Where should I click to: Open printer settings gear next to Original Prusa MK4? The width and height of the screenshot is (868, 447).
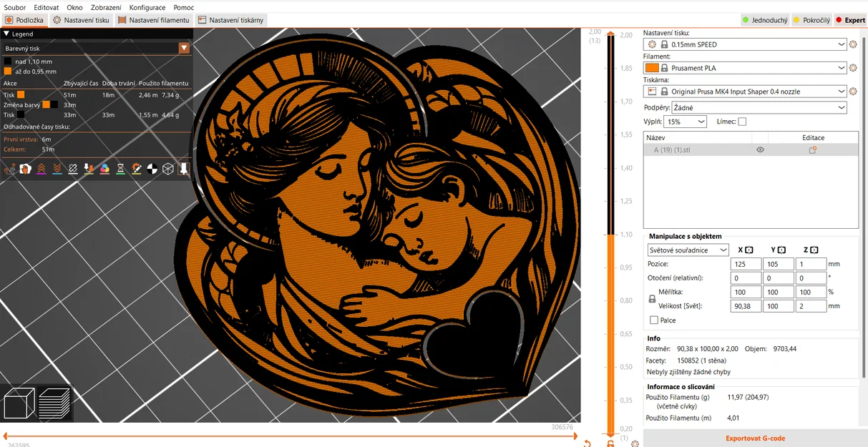[853, 92]
